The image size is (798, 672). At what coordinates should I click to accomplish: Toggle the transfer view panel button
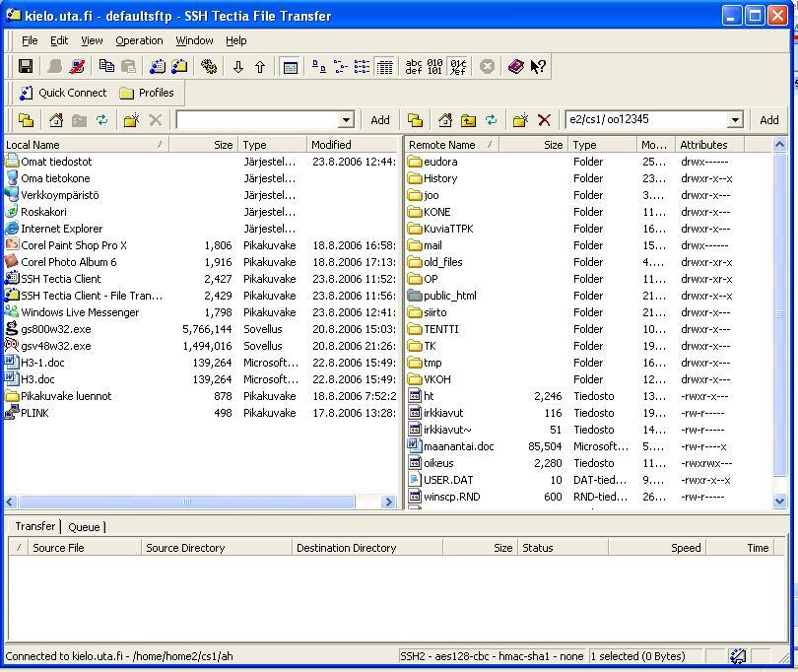point(290,67)
